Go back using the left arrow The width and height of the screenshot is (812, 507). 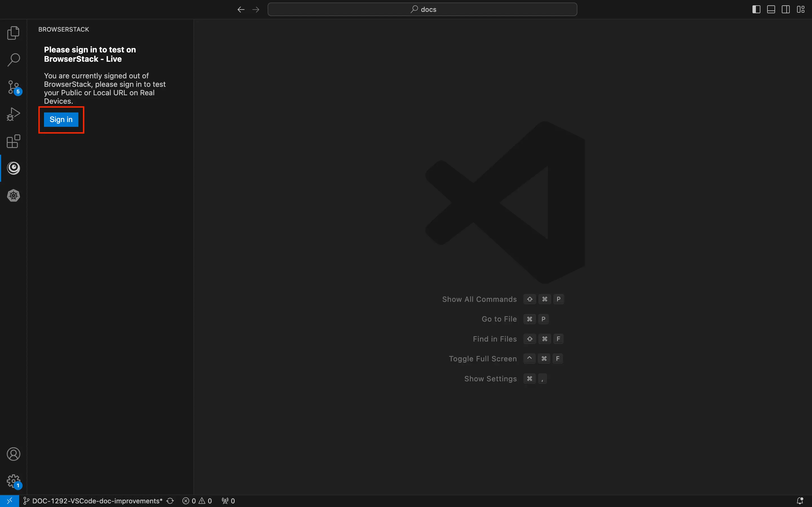pyautogui.click(x=241, y=9)
